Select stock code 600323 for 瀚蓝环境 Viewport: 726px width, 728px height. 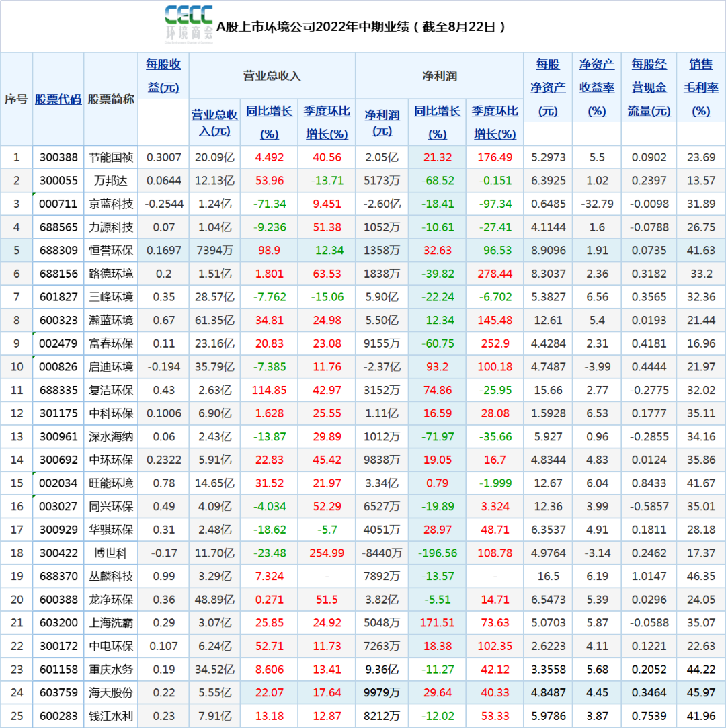pos(58,321)
